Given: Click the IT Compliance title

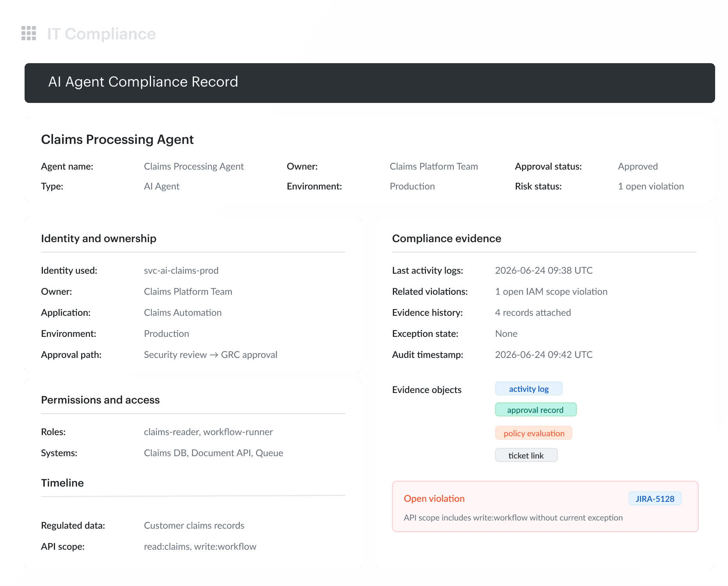Looking at the screenshot, I should 101,34.
